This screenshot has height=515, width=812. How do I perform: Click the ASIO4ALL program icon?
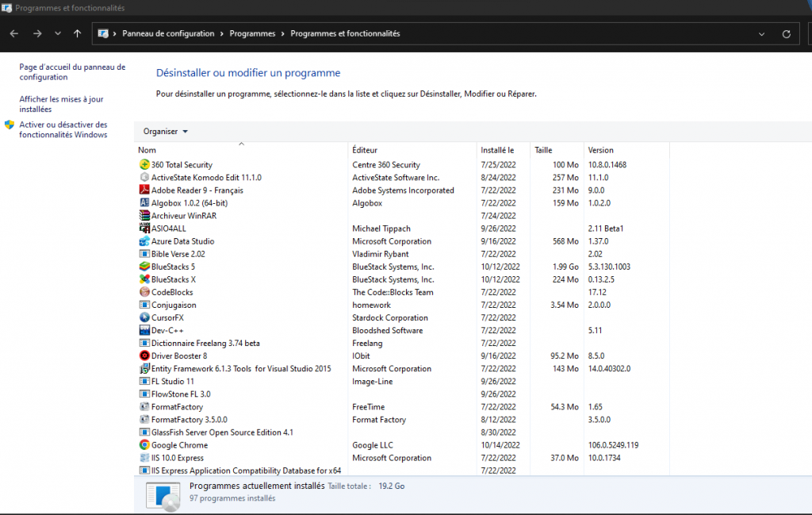point(144,228)
